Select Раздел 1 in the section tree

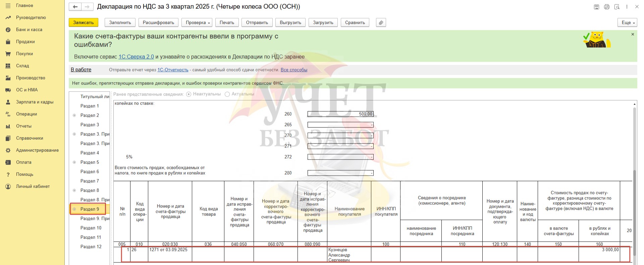click(x=90, y=106)
